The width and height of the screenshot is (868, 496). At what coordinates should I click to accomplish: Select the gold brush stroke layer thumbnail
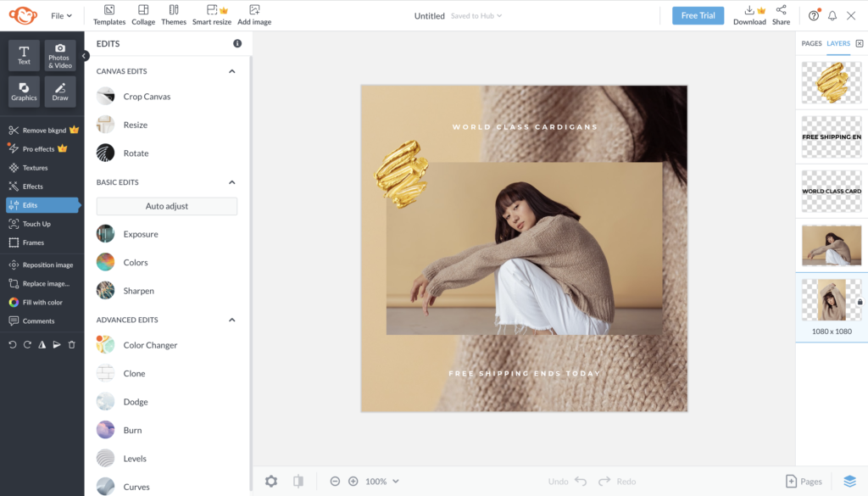(832, 83)
